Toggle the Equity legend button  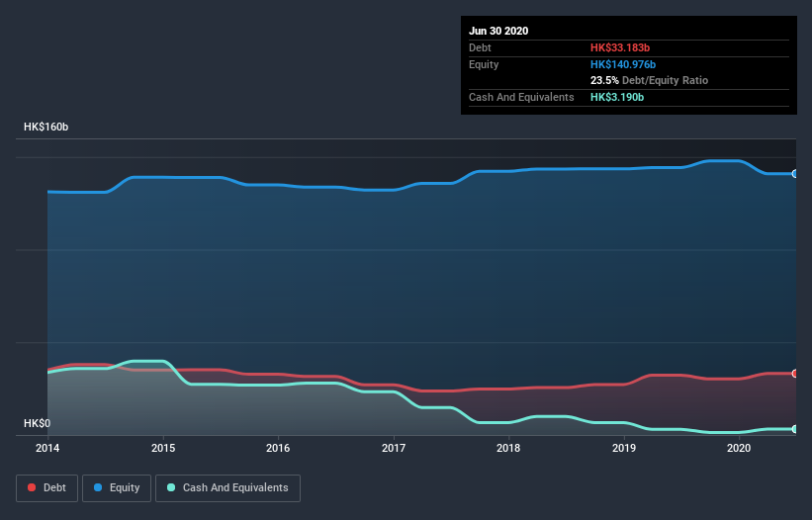pos(117,488)
